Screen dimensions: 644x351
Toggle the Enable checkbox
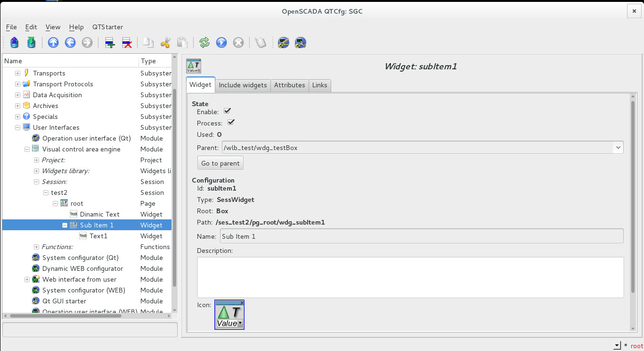(x=227, y=111)
